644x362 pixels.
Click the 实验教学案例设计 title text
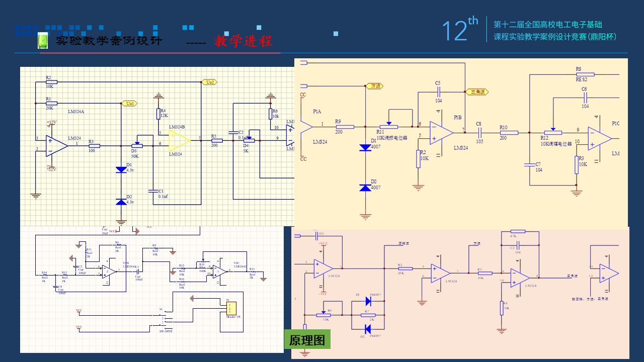click(x=109, y=41)
